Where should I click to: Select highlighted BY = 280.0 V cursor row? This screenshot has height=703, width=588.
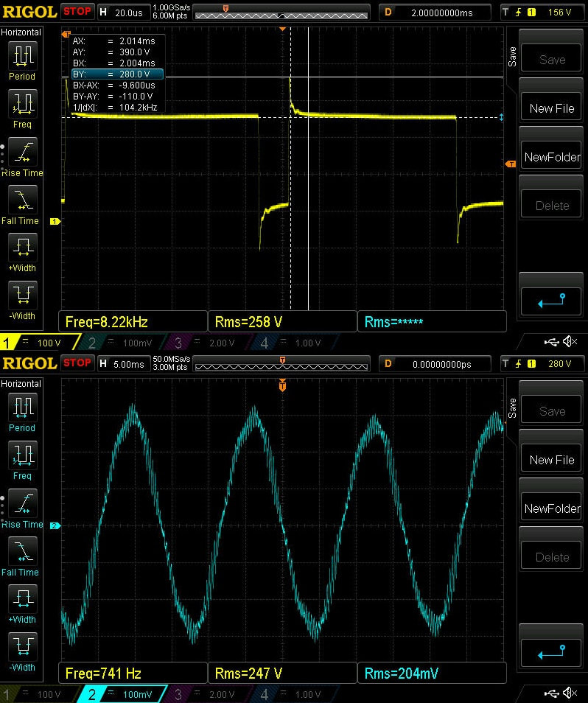[117, 74]
